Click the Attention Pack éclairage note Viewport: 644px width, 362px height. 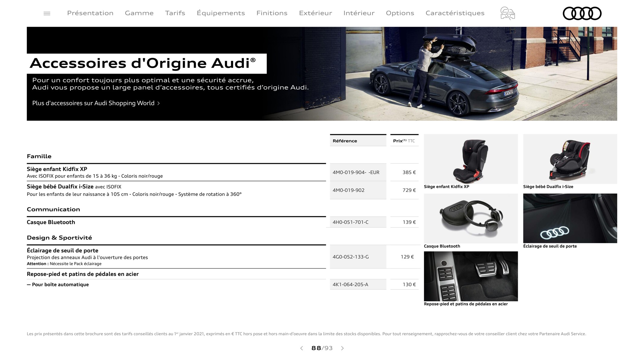coord(64,264)
